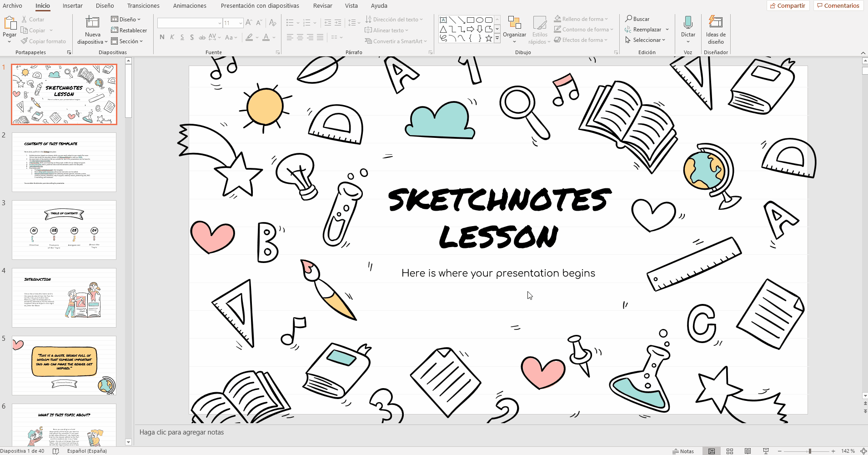This screenshot has height=455, width=868.
Task: Switch to reading view icon
Action: (748, 451)
